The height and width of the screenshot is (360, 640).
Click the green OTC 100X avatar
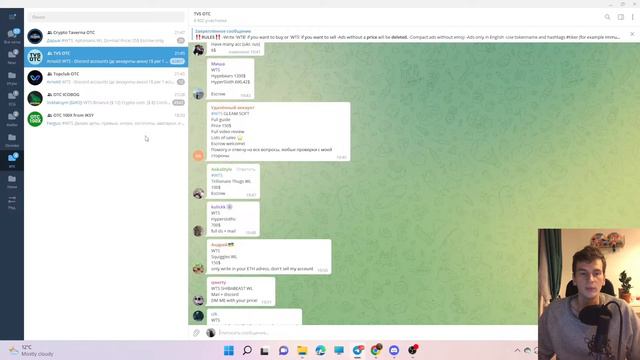tap(35, 119)
